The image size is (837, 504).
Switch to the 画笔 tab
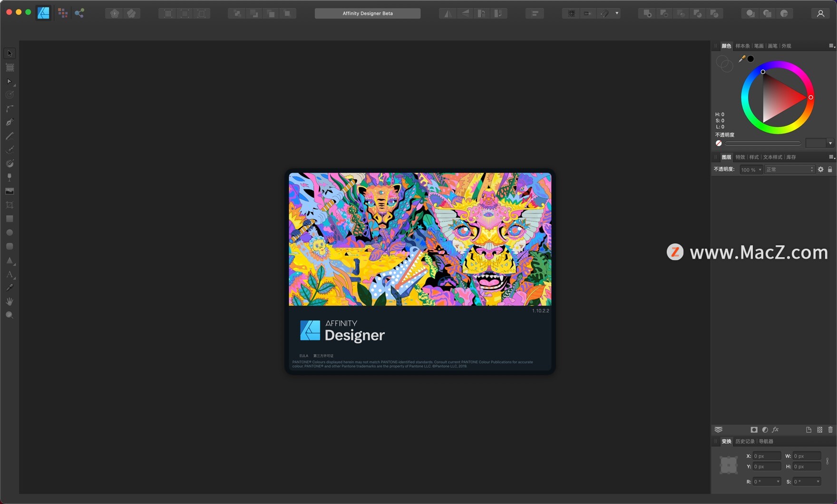coord(772,46)
